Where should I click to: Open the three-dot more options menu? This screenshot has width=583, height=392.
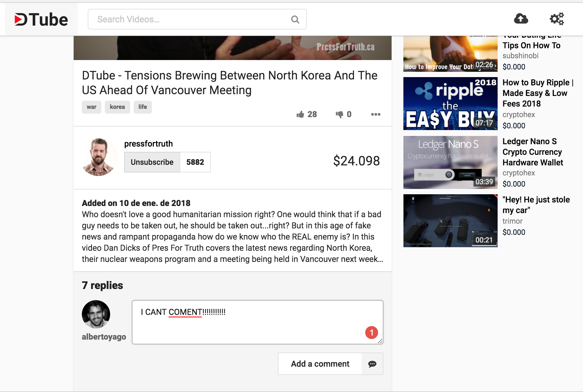(376, 114)
